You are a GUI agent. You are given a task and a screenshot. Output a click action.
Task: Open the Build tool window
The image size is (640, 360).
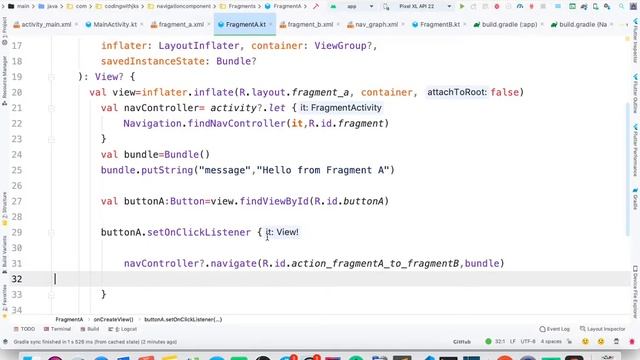tap(89, 329)
